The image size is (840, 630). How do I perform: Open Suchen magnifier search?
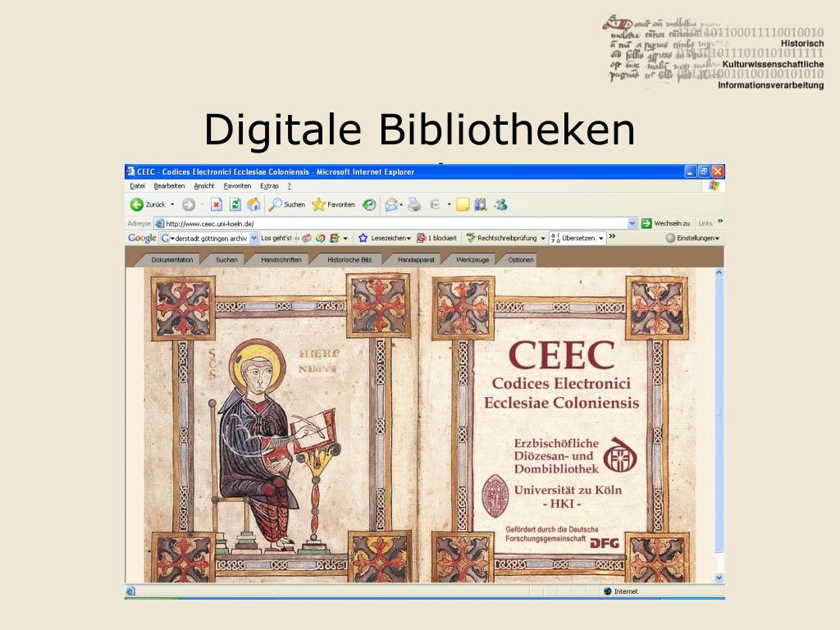(x=287, y=204)
